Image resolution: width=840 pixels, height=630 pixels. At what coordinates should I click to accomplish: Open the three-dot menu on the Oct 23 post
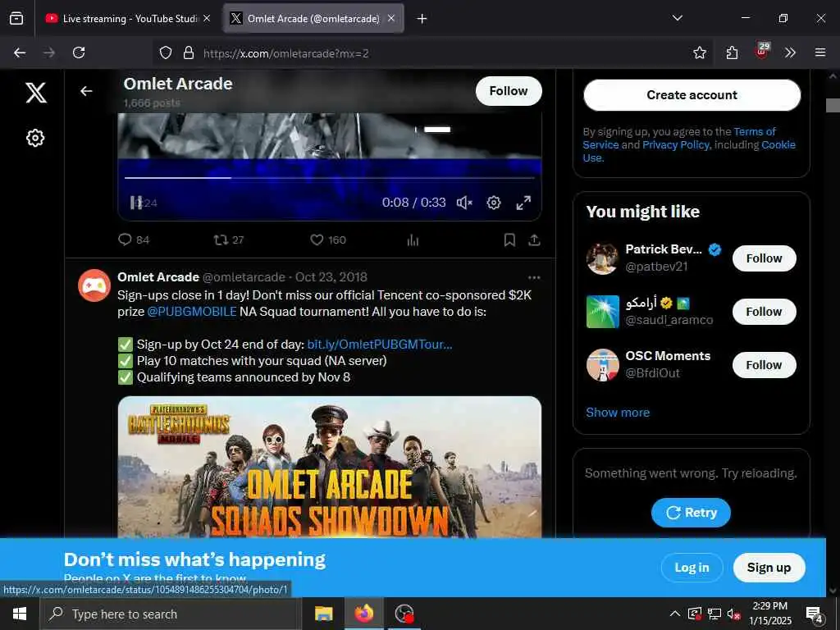tap(534, 277)
